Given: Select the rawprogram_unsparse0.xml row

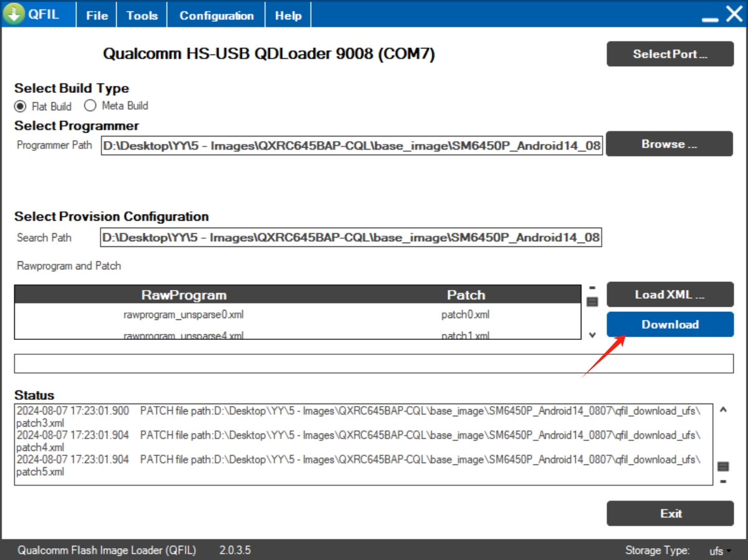Looking at the screenshot, I should point(183,315).
